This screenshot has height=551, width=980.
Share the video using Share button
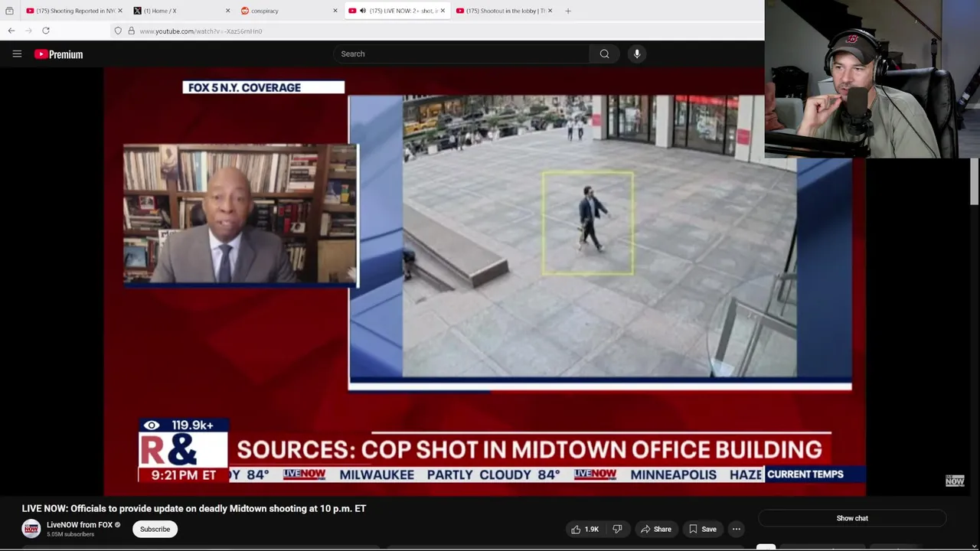click(656, 529)
